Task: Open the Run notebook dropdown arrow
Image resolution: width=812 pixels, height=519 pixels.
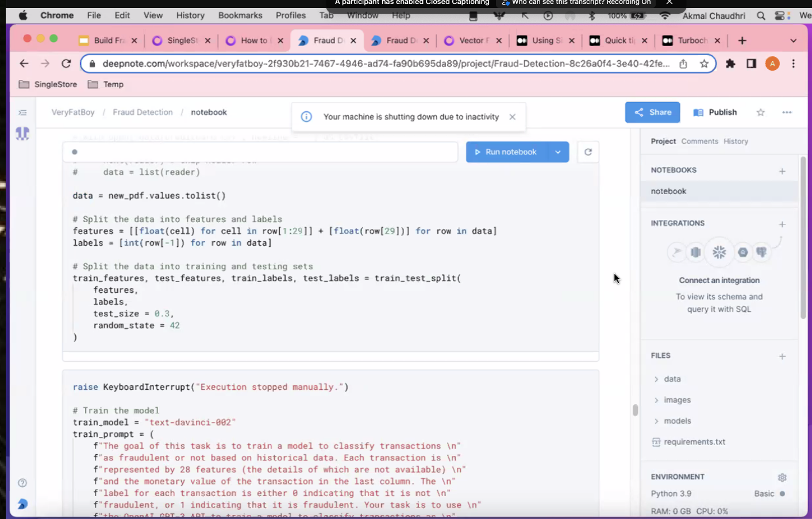Action: coord(557,152)
